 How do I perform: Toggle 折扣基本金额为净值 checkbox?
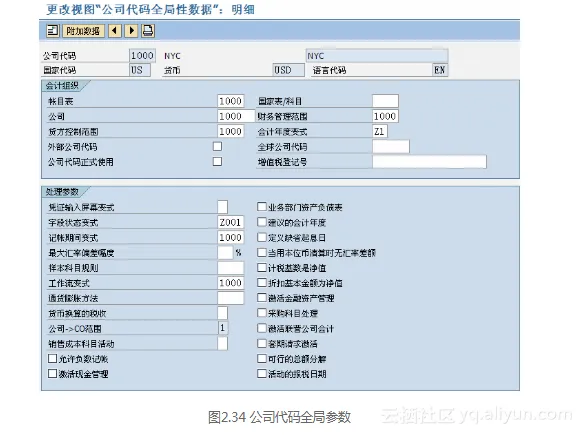(x=262, y=283)
